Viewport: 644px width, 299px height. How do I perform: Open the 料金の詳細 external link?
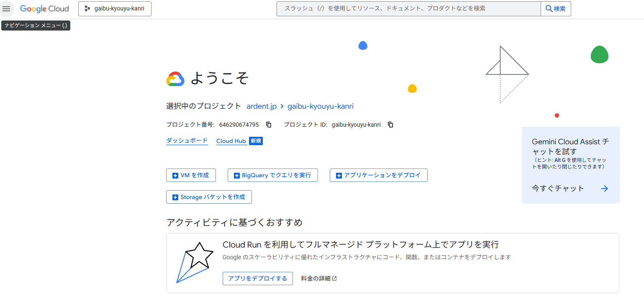pyautogui.click(x=319, y=279)
